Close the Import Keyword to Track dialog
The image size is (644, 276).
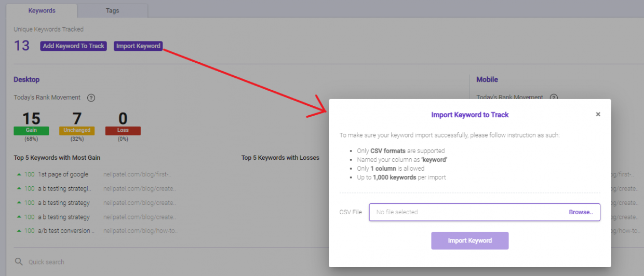point(598,114)
